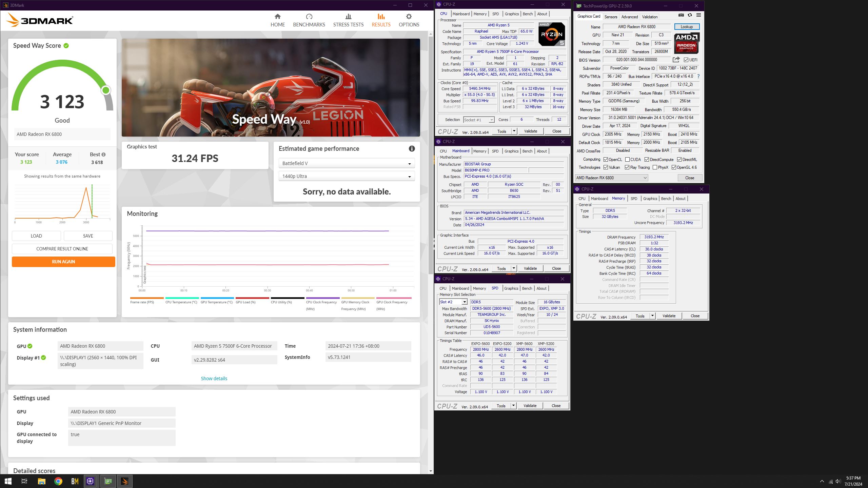This screenshot has height=488, width=868.
Task: Open the Validation tab in GPU-Z
Action: [650, 17]
